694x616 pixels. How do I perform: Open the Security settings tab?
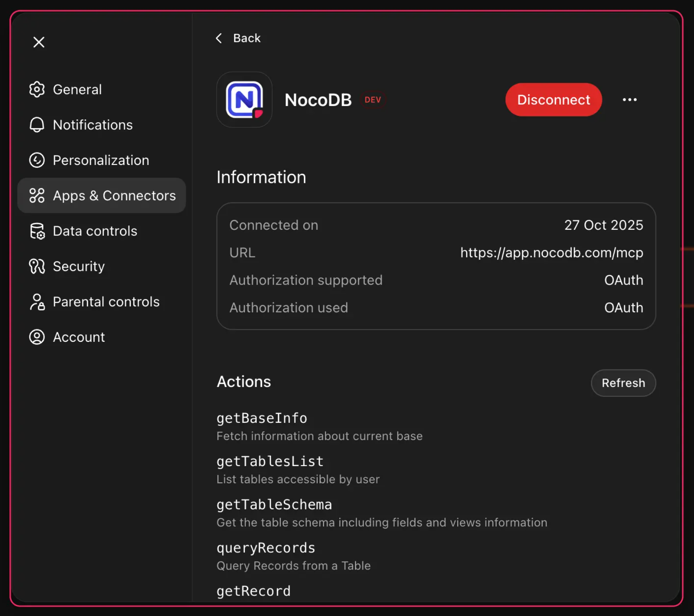point(79,267)
